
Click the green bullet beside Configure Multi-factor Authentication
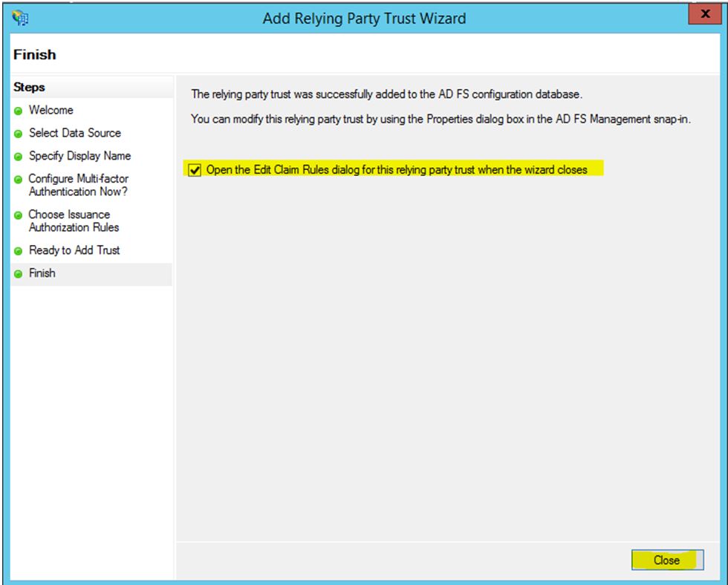pos(18,180)
